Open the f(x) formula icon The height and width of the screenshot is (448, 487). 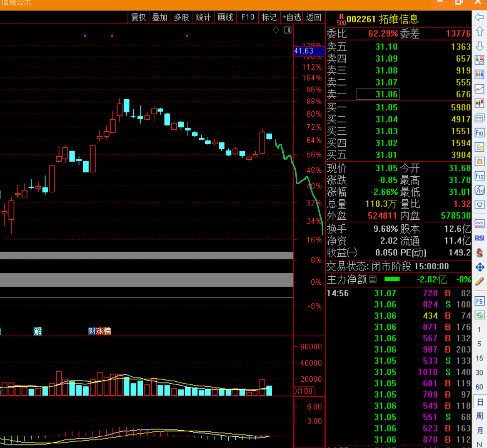[x=479, y=190]
